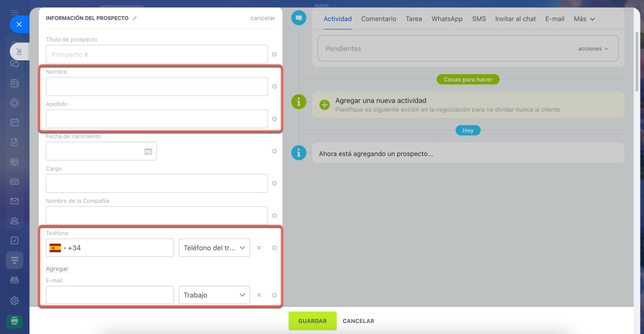
Task: Open the mail icon in left sidebar
Action: click(x=15, y=201)
